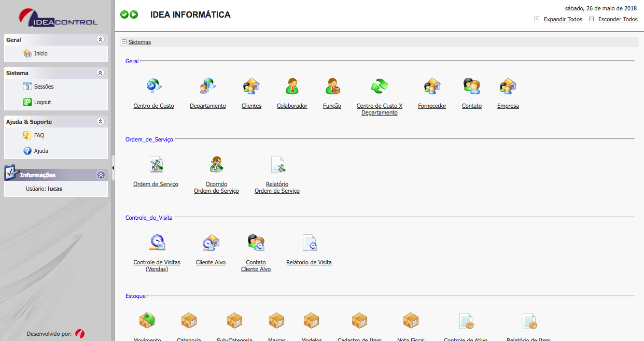Screen dimensions: 644x341
Task: Open the Nota Fiscal icon
Action: pyautogui.click(x=411, y=321)
